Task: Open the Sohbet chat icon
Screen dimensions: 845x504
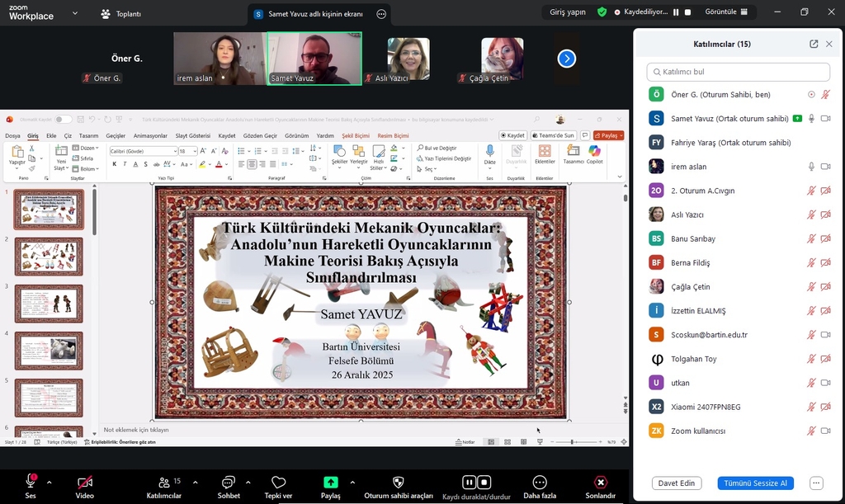Action: click(x=229, y=483)
